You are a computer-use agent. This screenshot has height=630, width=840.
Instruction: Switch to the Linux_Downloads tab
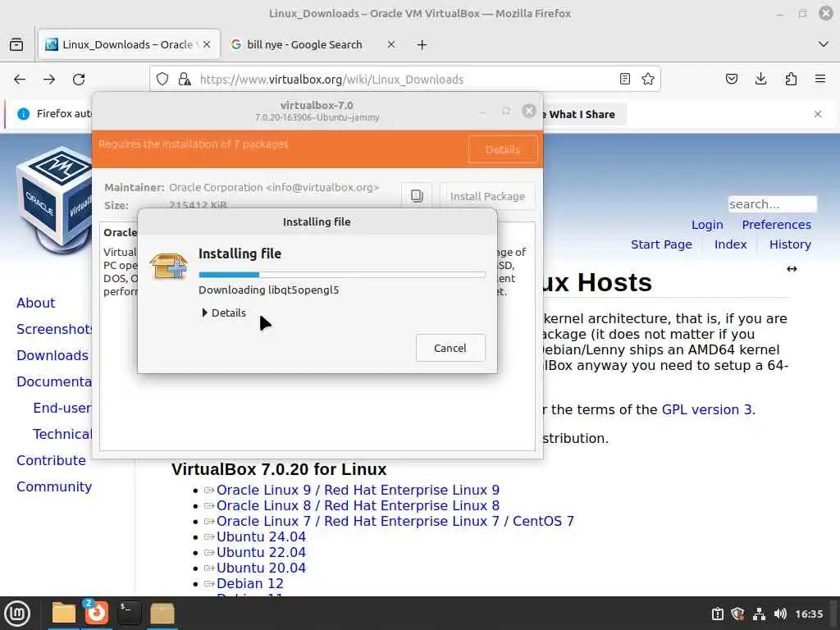[129, 44]
